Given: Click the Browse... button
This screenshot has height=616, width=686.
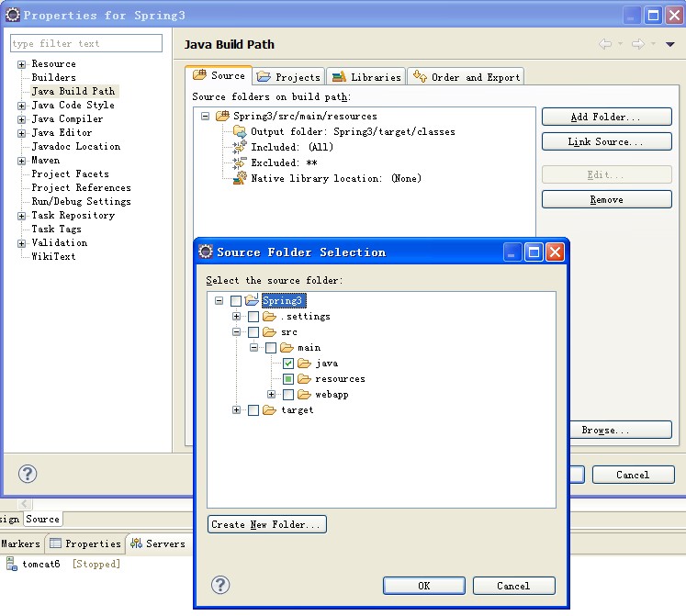Looking at the screenshot, I should click(621, 430).
